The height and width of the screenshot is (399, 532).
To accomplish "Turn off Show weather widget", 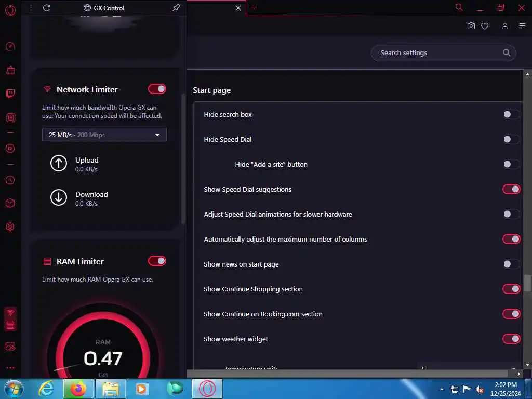I will point(511,339).
